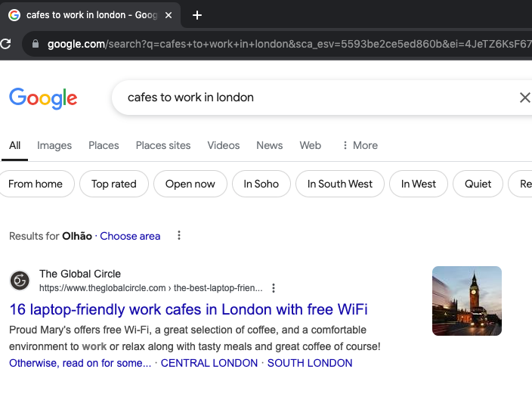Open three-dot menu for The Global Circle result
The height and width of the screenshot is (400, 532).
274,288
